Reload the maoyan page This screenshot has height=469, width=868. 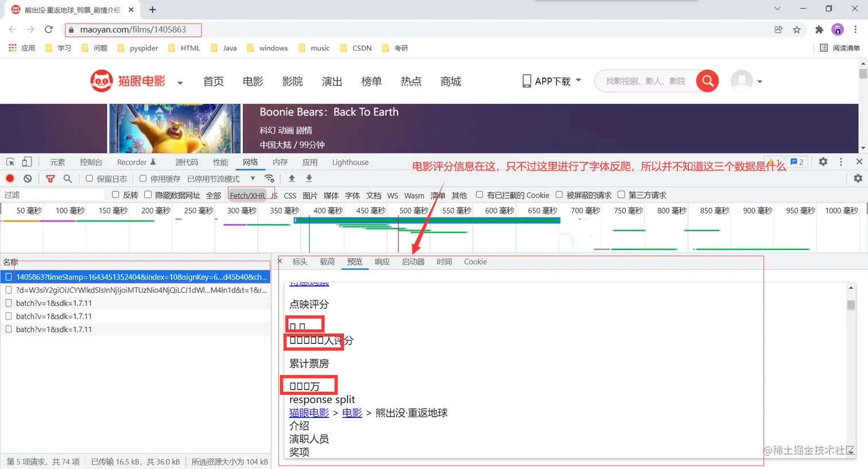(x=49, y=29)
